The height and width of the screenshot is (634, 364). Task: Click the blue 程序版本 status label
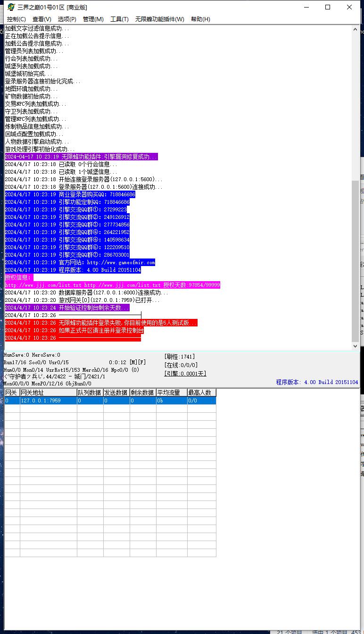[x=317, y=382]
